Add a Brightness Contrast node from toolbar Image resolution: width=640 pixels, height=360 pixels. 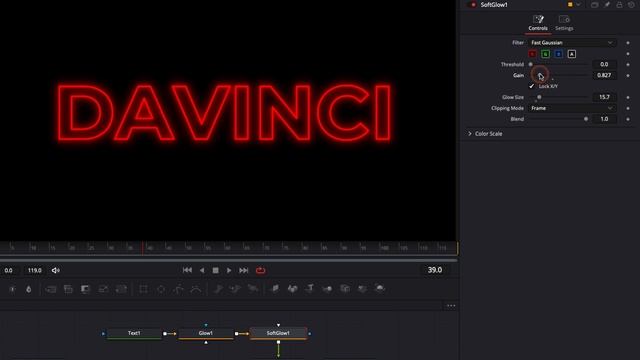(x=12, y=289)
